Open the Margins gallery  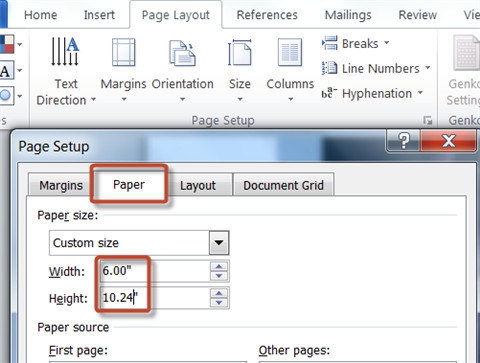123,70
